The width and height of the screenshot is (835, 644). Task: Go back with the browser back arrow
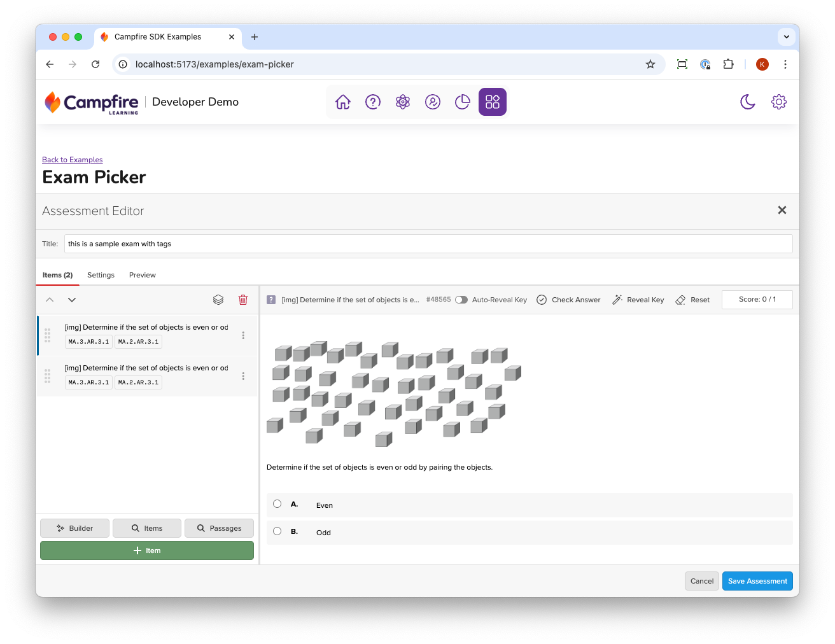50,64
